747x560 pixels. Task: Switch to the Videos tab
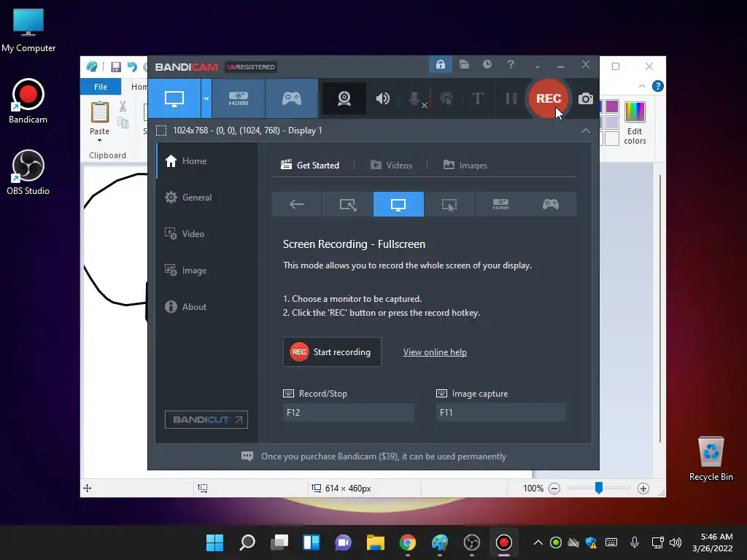391,166
